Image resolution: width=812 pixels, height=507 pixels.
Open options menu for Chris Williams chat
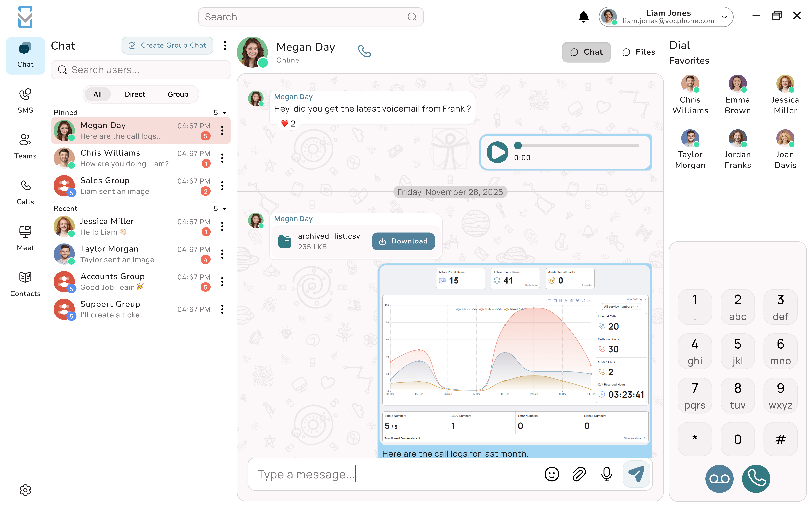click(x=222, y=158)
